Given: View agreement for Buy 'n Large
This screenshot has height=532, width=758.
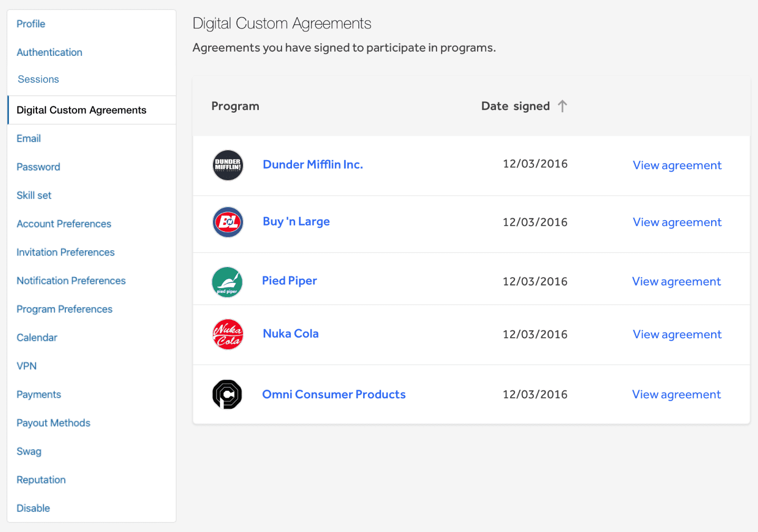Looking at the screenshot, I should point(677,222).
